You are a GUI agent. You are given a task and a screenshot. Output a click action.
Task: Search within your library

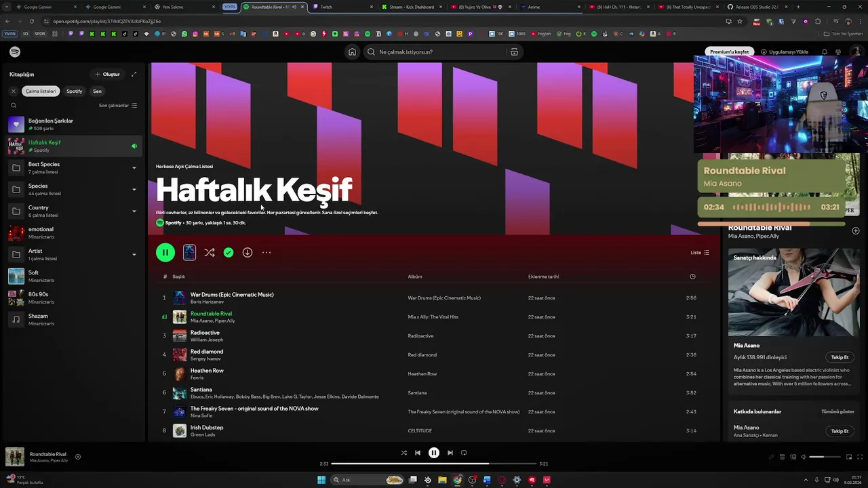(14, 105)
